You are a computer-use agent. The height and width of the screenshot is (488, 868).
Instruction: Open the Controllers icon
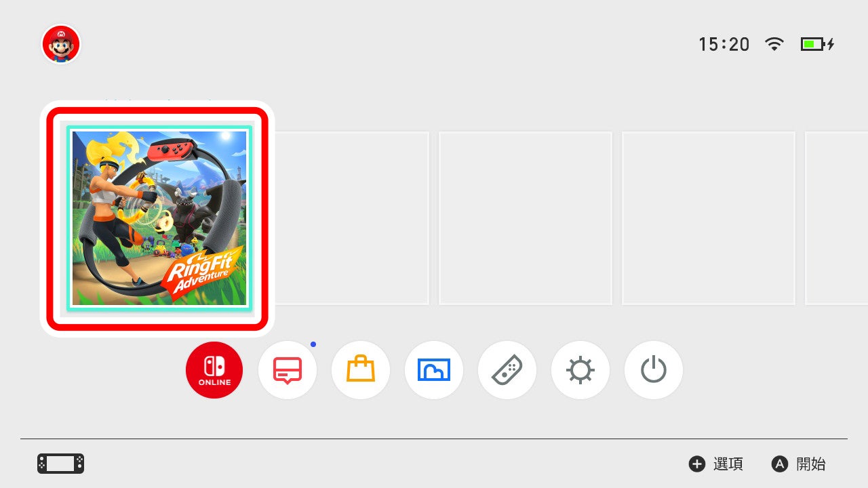coord(507,370)
